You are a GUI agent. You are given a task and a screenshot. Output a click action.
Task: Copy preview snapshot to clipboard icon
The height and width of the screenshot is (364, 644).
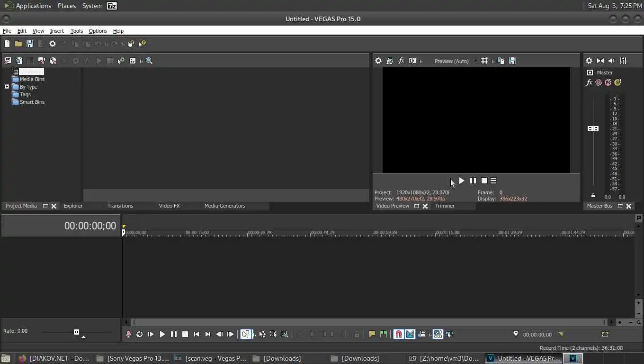pos(501,61)
